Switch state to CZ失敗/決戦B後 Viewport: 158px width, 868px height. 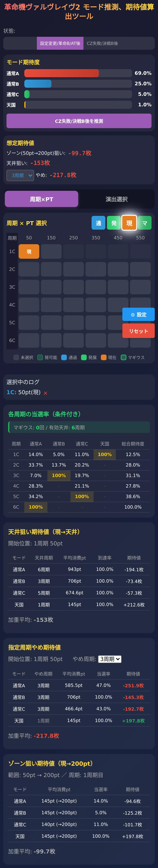[102, 44]
